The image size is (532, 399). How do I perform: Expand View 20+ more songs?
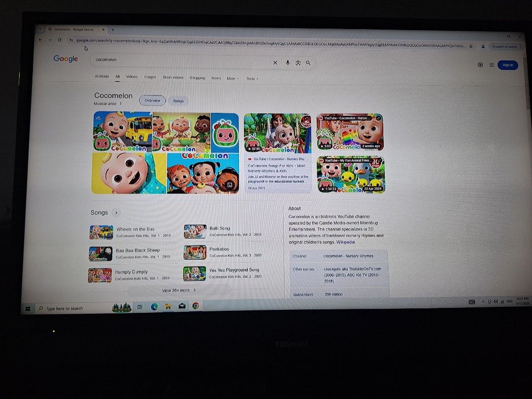[179, 291]
